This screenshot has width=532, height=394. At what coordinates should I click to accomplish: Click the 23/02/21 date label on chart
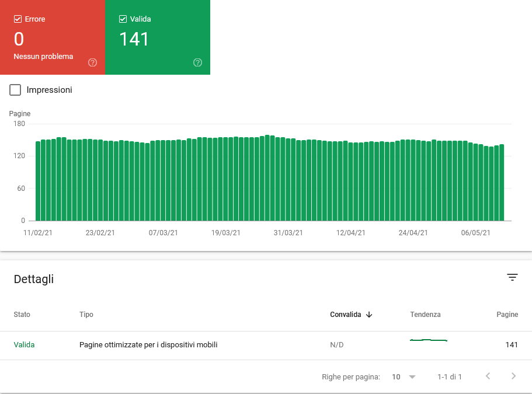100,233
